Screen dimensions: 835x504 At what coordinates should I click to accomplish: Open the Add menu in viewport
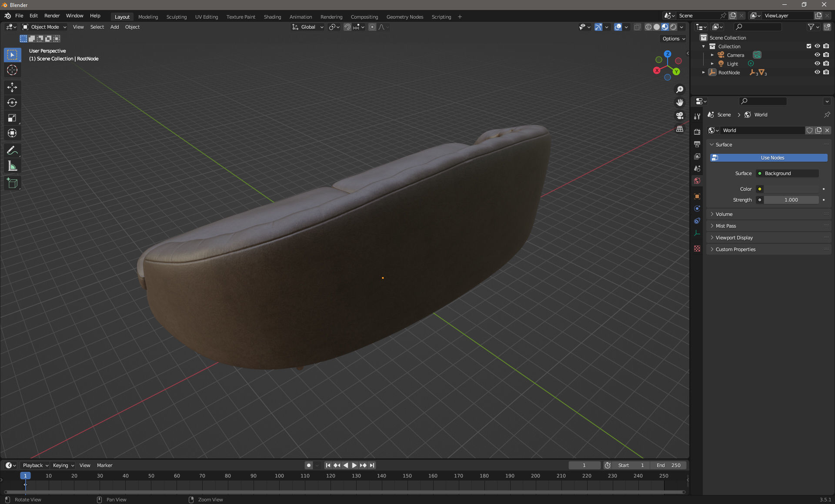(x=114, y=27)
